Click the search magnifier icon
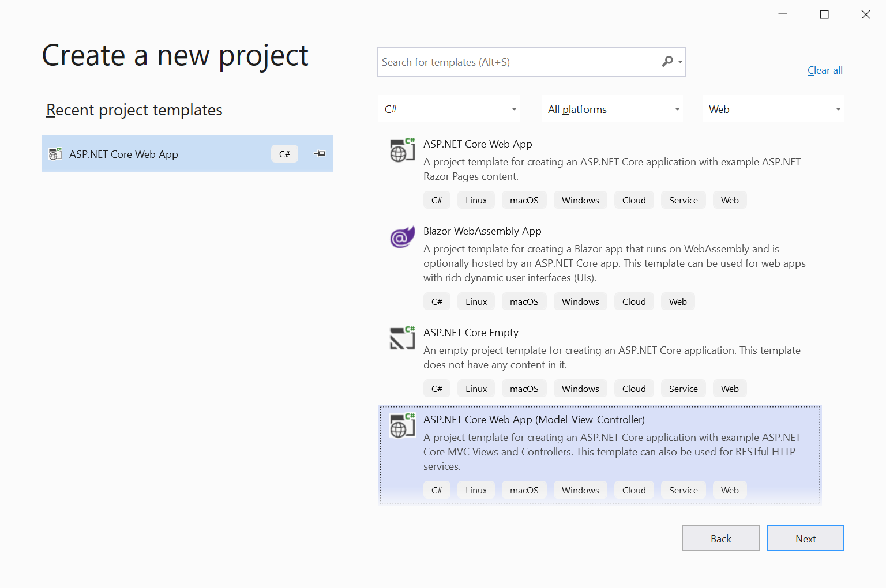 (x=667, y=62)
